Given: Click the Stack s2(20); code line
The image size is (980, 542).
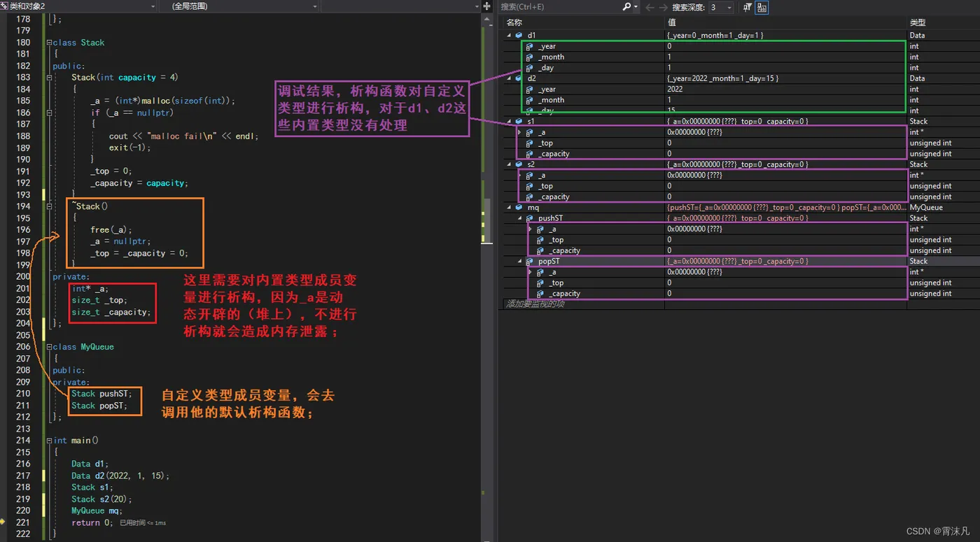Looking at the screenshot, I should point(101,499).
